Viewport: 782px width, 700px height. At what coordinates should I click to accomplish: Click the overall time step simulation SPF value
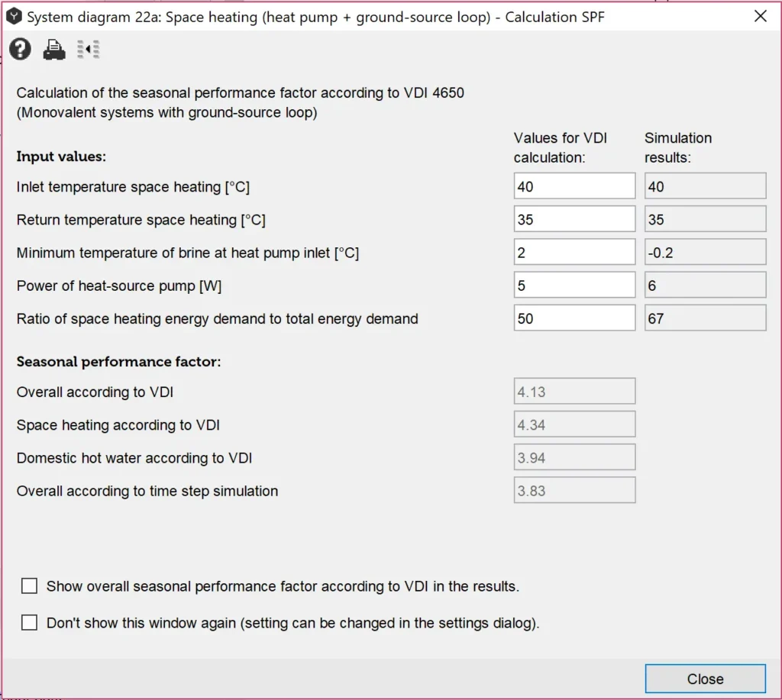pyautogui.click(x=574, y=490)
